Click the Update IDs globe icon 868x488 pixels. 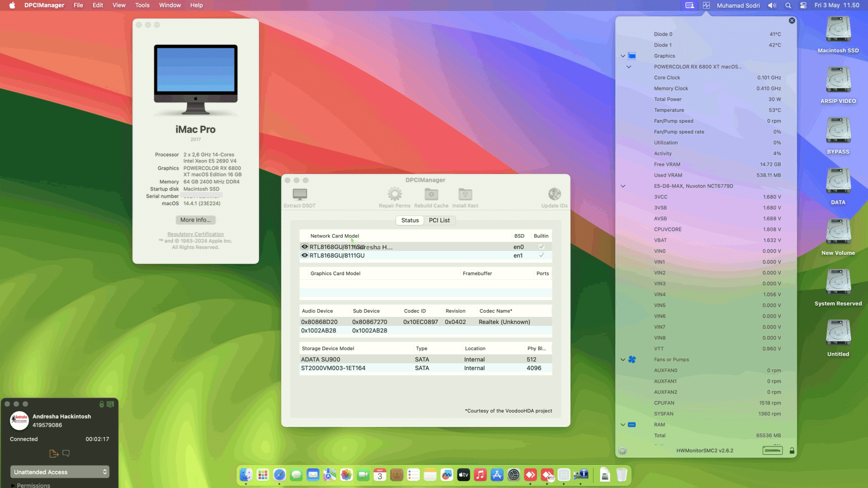(554, 194)
